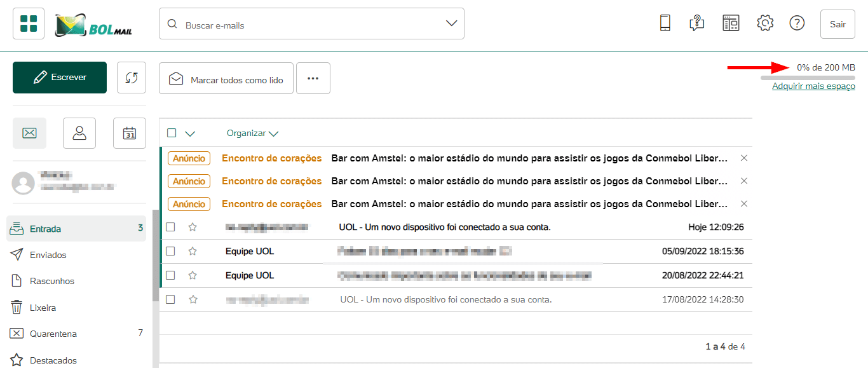Open first Encontro de corações ad

click(456, 158)
